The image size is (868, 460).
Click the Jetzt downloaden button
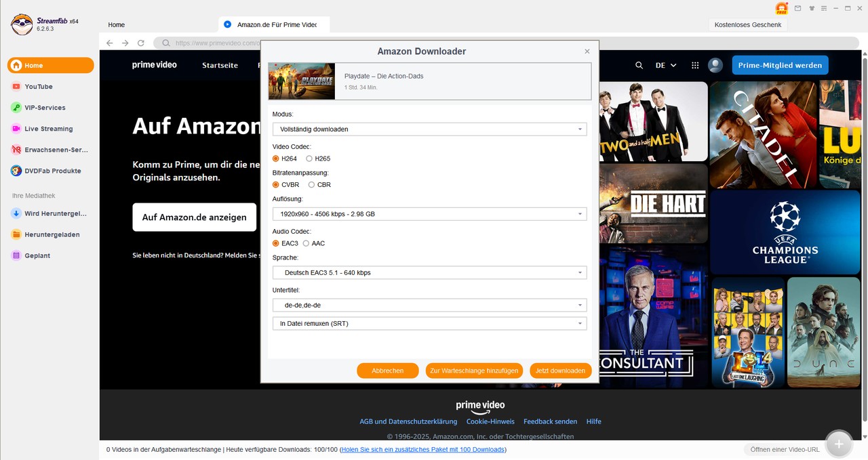coord(560,371)
